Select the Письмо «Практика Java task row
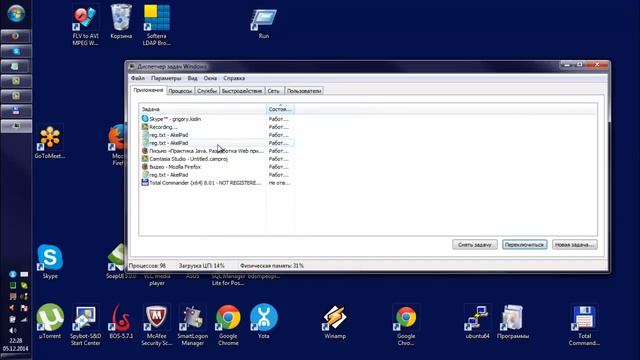This screenshot has height=360, width=640. point(217,151)
